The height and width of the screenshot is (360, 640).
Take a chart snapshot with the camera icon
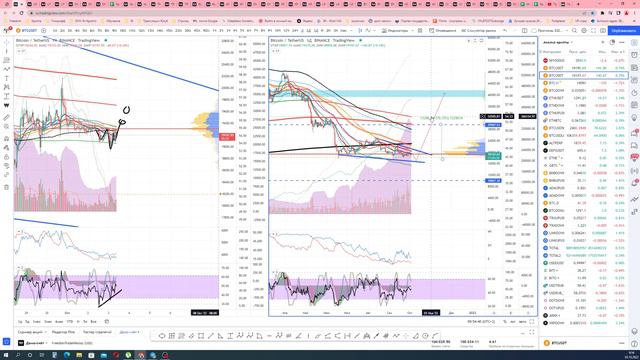[x=602, y=31]
